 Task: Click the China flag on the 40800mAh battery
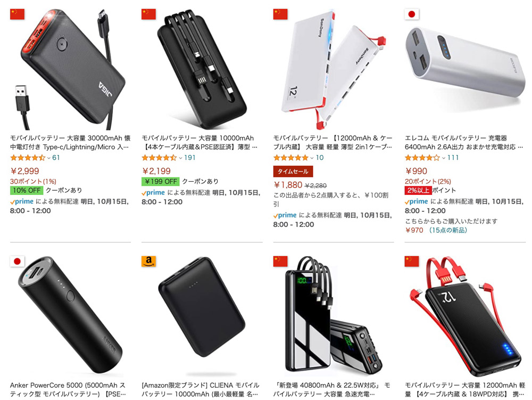(280, 262)
